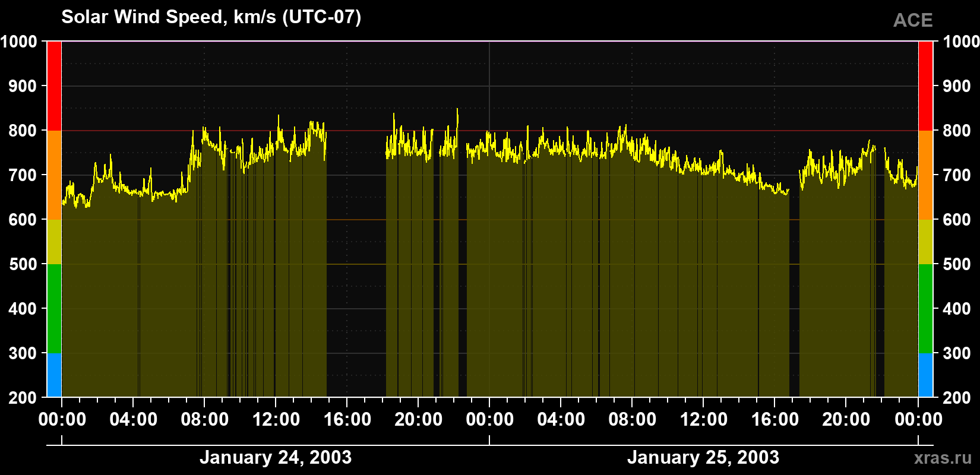Open the xras.ru source label
This screenshot has width=980, height=475.
943,458
